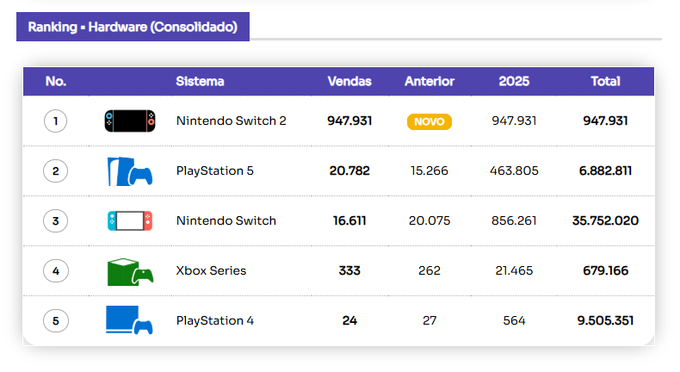Click the rank 5 circle badge

click(56, 321)
